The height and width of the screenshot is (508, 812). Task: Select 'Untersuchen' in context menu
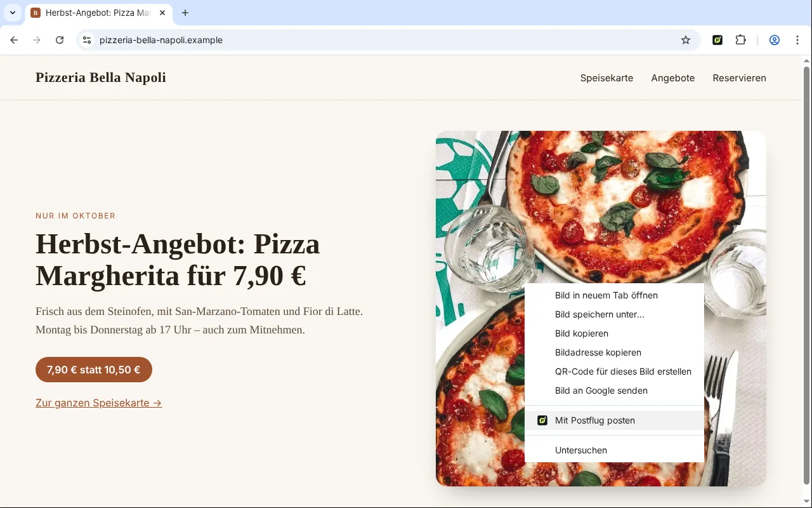[x=614, y=450]
